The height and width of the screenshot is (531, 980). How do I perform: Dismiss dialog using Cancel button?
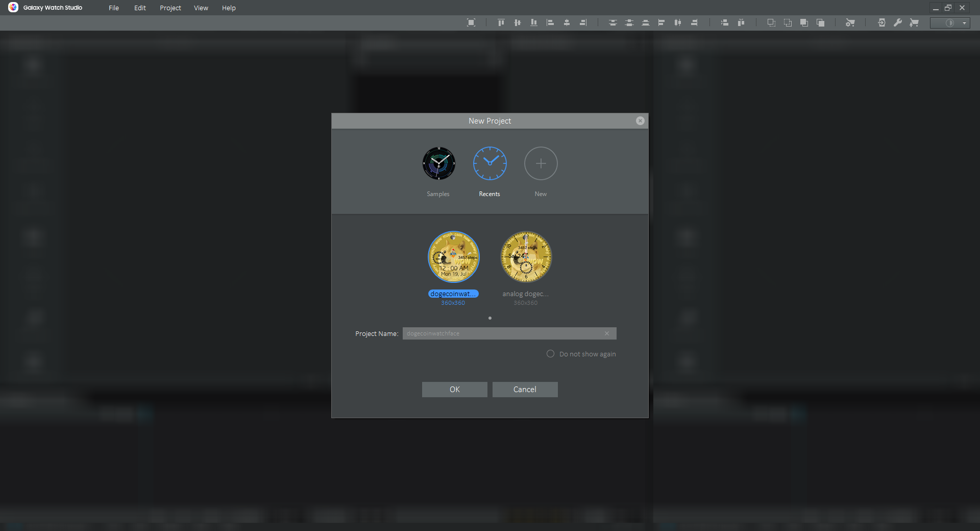525,389
